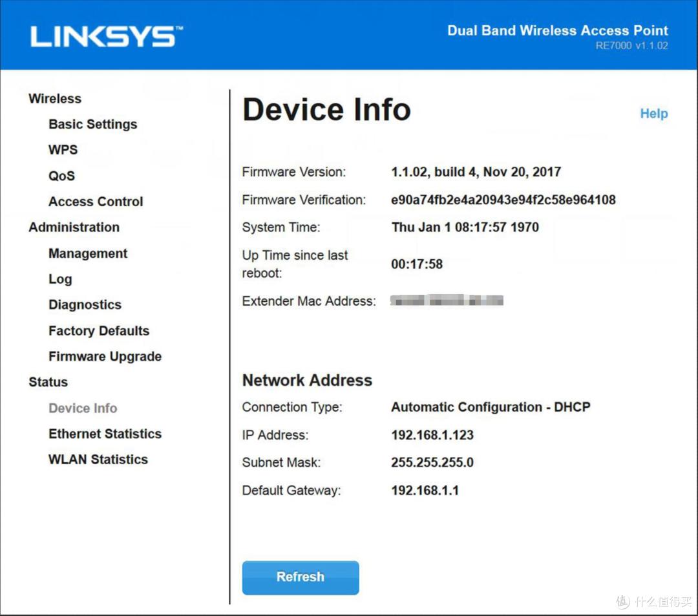Viewport: 698px width, 616px height.
Task: Click the LINKSYS logo
Action: pyautogui.click(x=105, y=36)
